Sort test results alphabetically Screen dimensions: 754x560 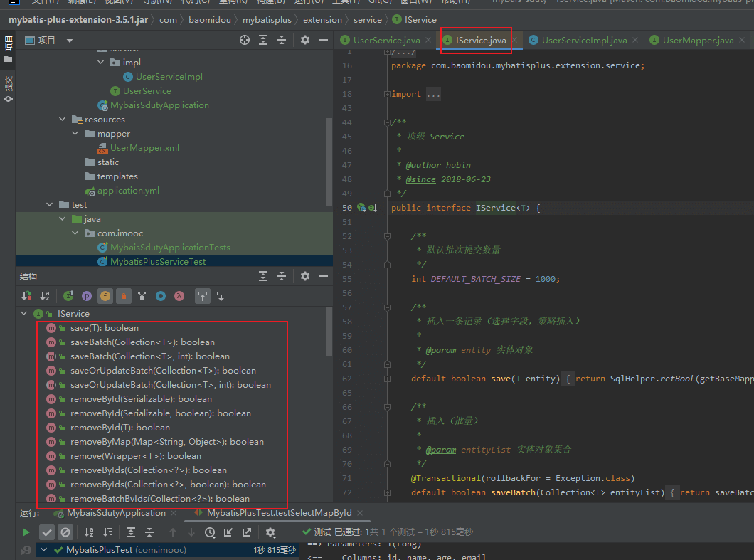(x=89, y=532)
